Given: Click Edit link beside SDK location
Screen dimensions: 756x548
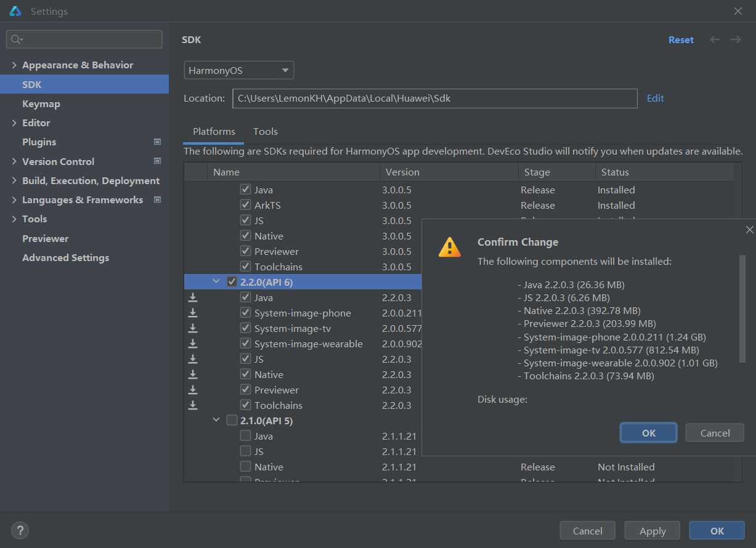Looking at the screenshot, I should (656, 99).
